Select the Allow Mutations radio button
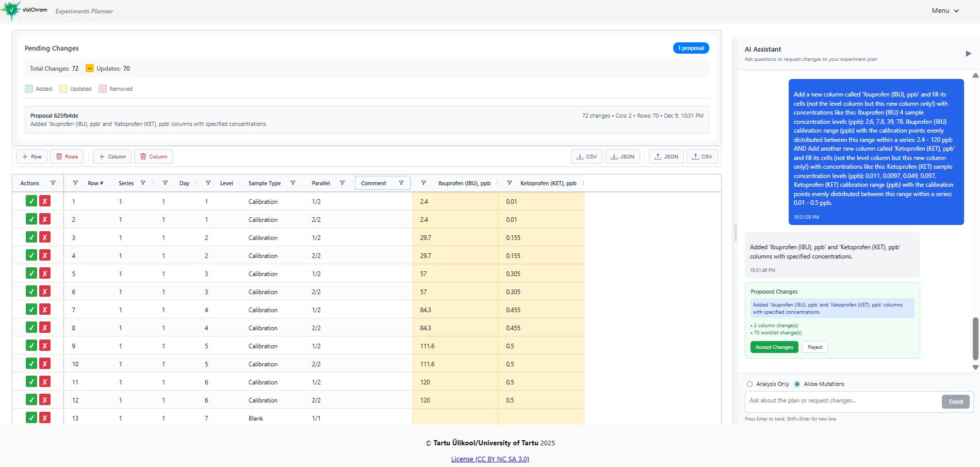This screenshot has height=467, width=980. pos(797,384)
